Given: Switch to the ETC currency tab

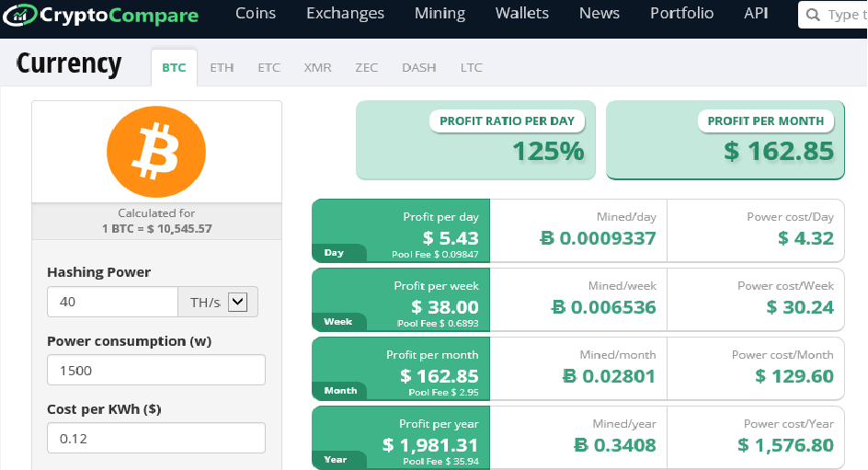Looking at the screenshot, I should [269, 67].
